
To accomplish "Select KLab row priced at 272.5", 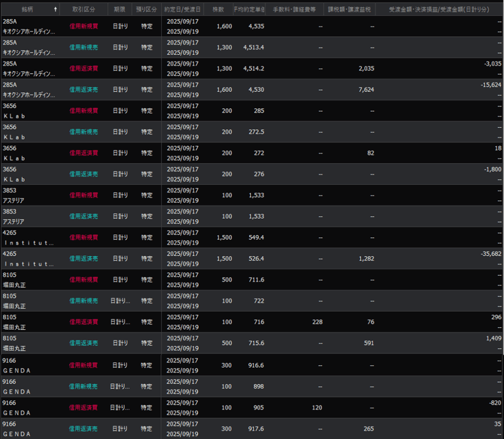I will point(83,132).
